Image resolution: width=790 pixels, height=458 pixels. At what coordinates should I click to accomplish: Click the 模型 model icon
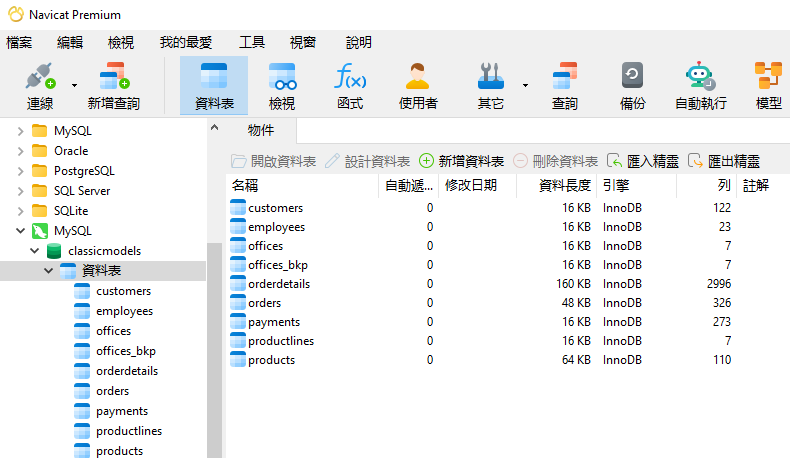point(768,78)
